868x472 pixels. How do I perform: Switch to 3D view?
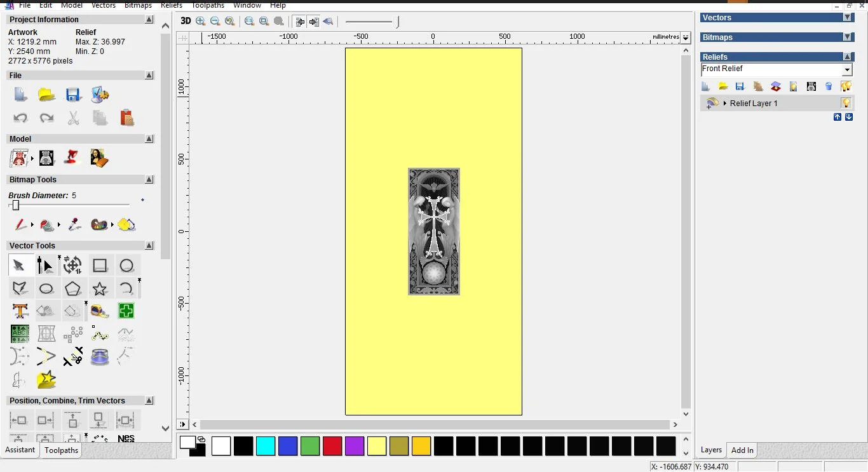tap(186, 21)
